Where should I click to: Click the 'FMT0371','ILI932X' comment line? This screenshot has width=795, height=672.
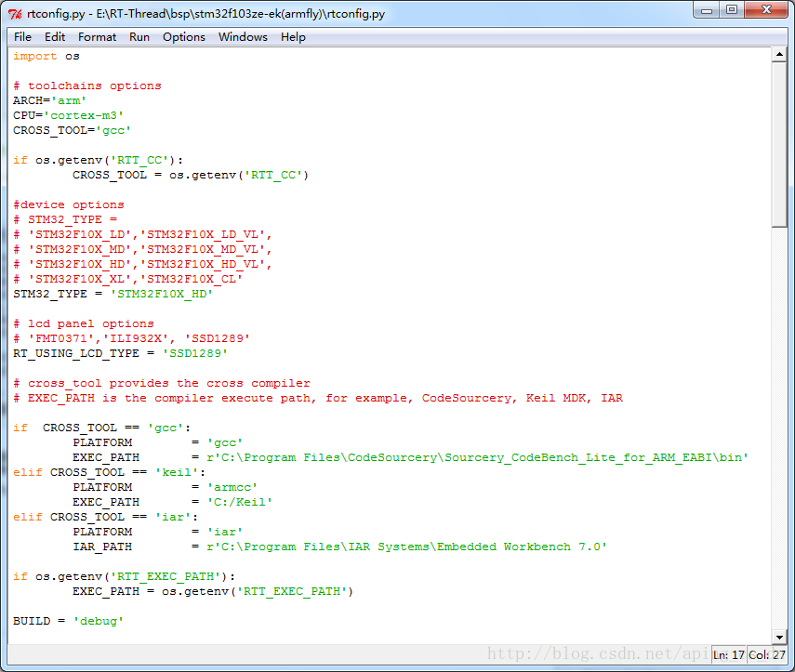click(x=131, y=338)
